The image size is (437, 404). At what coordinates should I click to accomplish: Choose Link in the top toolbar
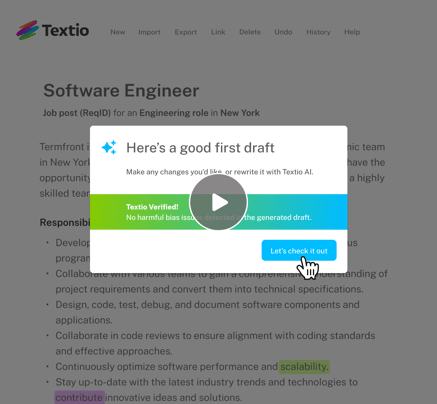click(x=218, y=32)
